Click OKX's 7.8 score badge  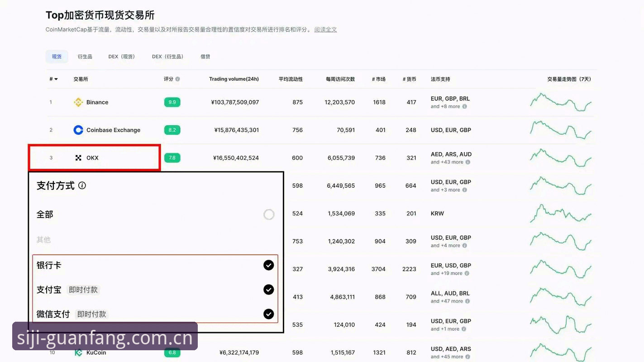172,158
